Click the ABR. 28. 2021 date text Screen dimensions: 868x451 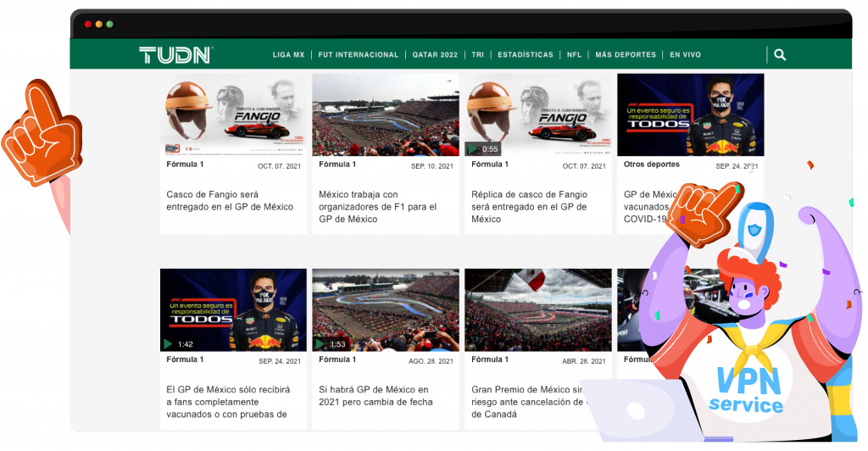(x=584, y=361)
